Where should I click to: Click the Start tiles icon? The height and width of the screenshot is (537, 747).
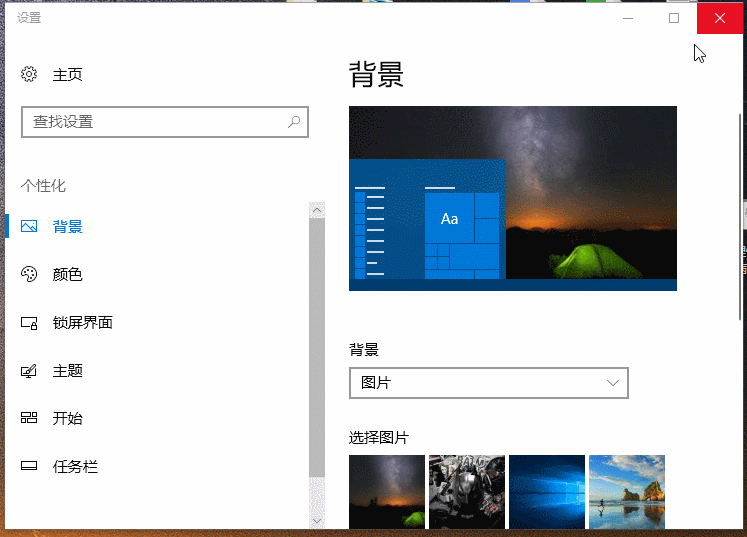29,419
